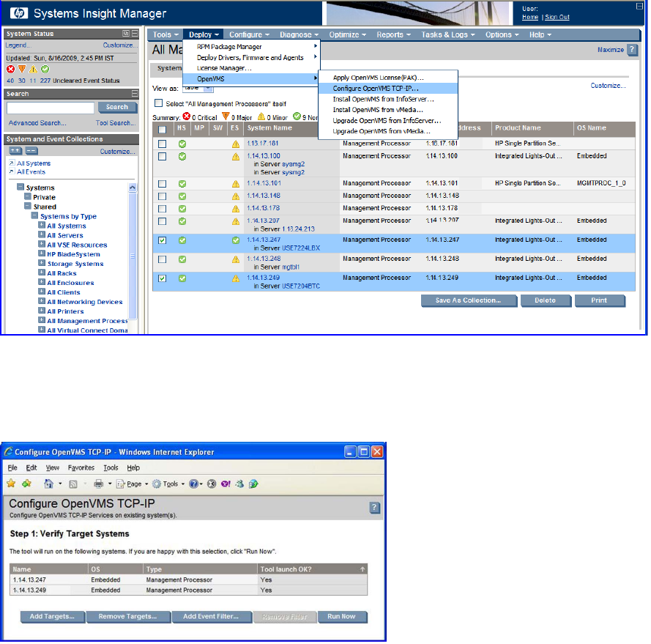
Task: Collapse the Systems tree node
Action: coord(20,187)
